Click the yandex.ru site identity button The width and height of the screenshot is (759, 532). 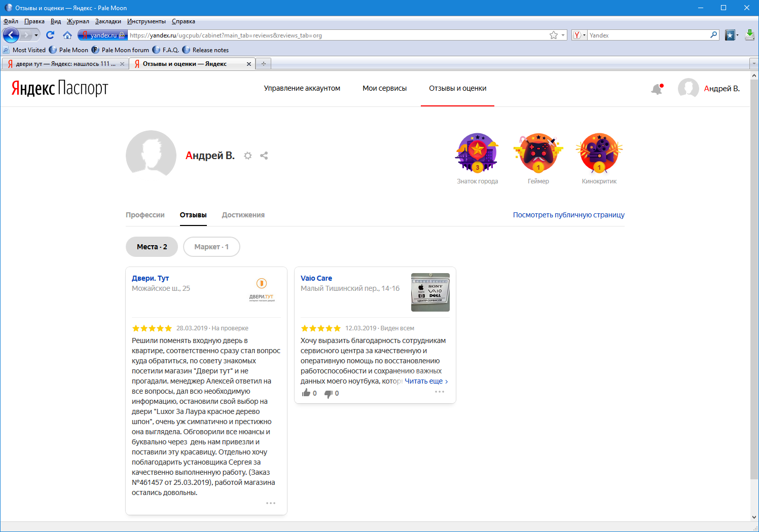click(102, 35)
